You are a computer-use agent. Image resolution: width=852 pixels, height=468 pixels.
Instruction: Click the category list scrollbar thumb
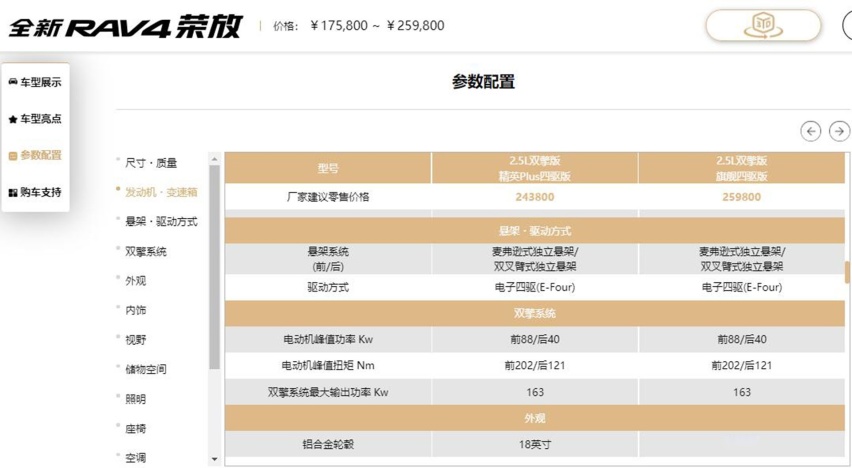click(x=214, y=267)
